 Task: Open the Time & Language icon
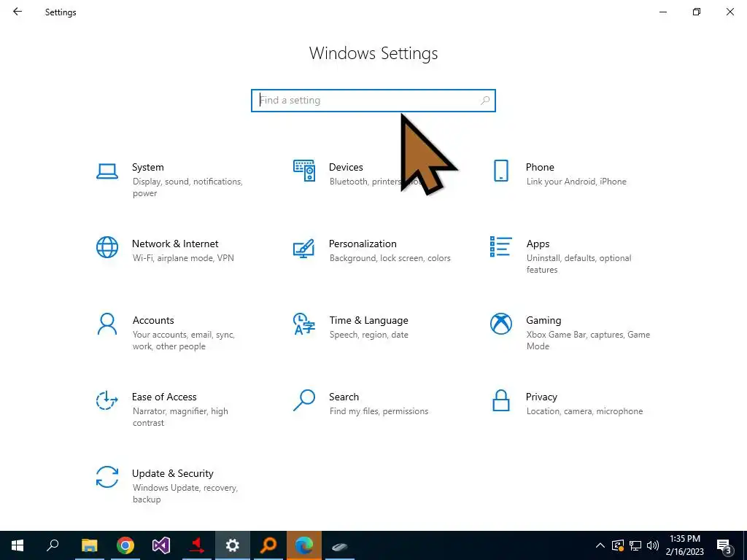click(x=304, y=324)
